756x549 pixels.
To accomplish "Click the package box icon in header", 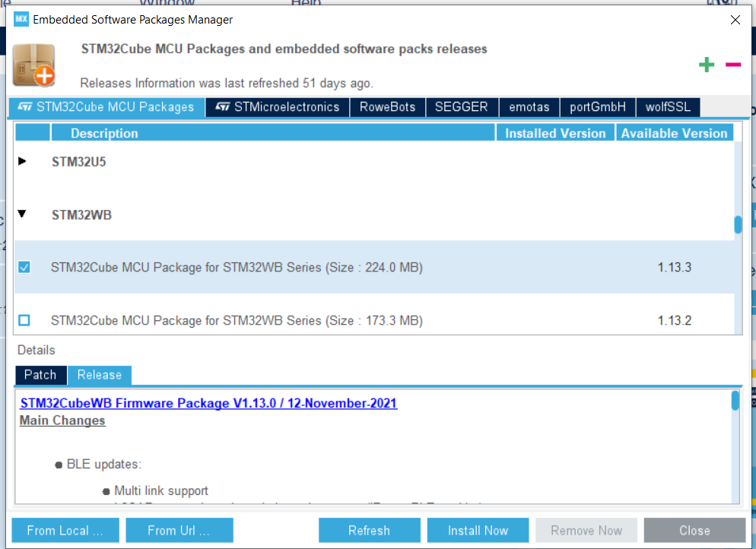I will coord(34,65).
